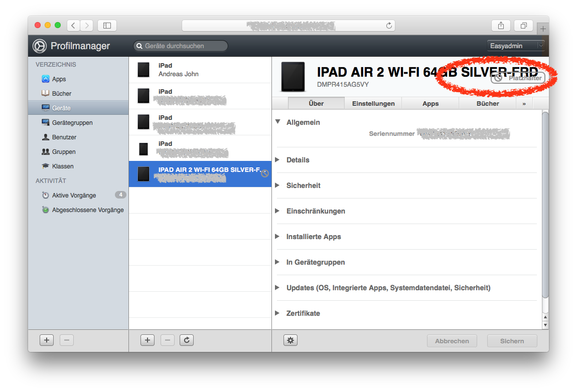Click the Bücher book icon in sidebar
Viewport: 577px width, 392px height.
tap(45, 93)
